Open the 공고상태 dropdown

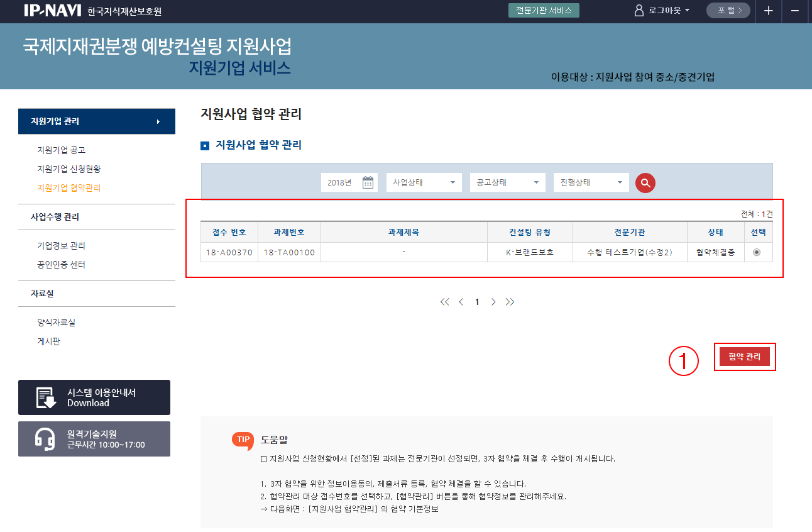pyautogui.click(x=507, y=182)
